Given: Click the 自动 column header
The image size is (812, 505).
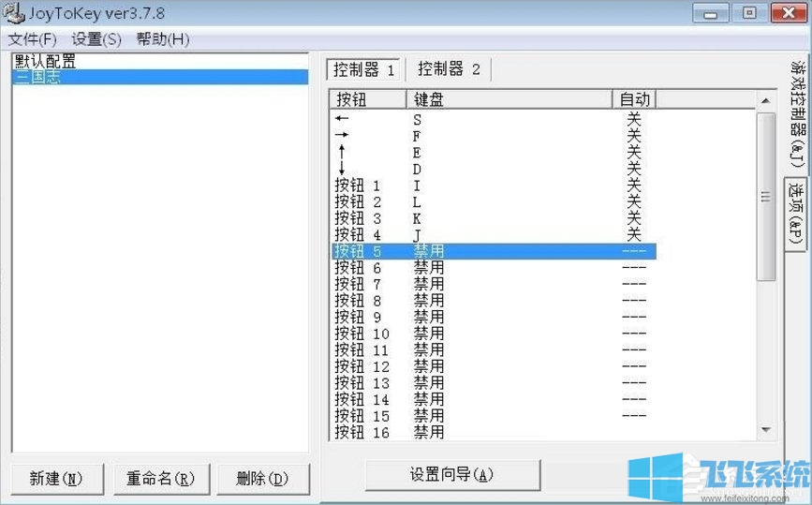Looking at the screenshot, I should point(634,99).
